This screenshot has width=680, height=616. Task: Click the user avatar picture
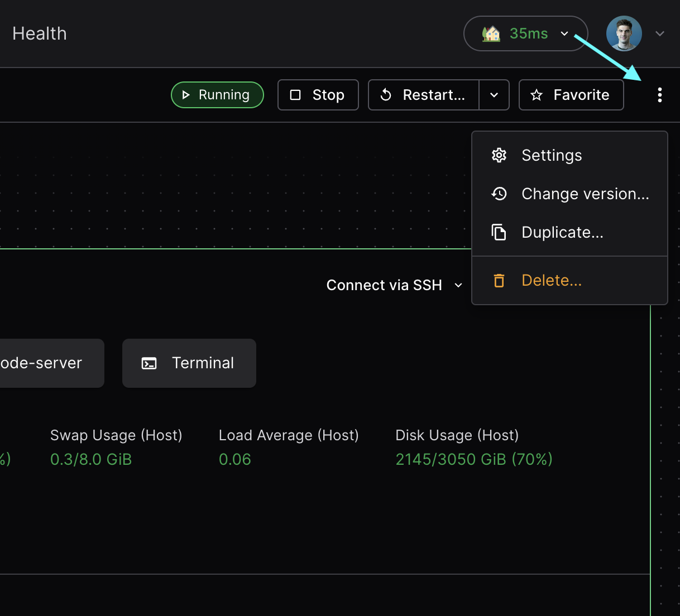[x=624, y=33]
